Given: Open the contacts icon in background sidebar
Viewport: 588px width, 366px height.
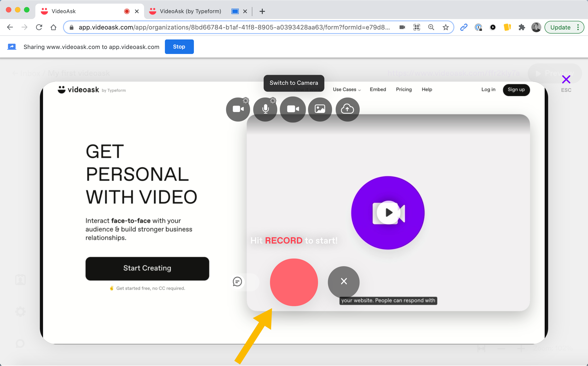Looking at the screenshot, I should pos(20,280).
